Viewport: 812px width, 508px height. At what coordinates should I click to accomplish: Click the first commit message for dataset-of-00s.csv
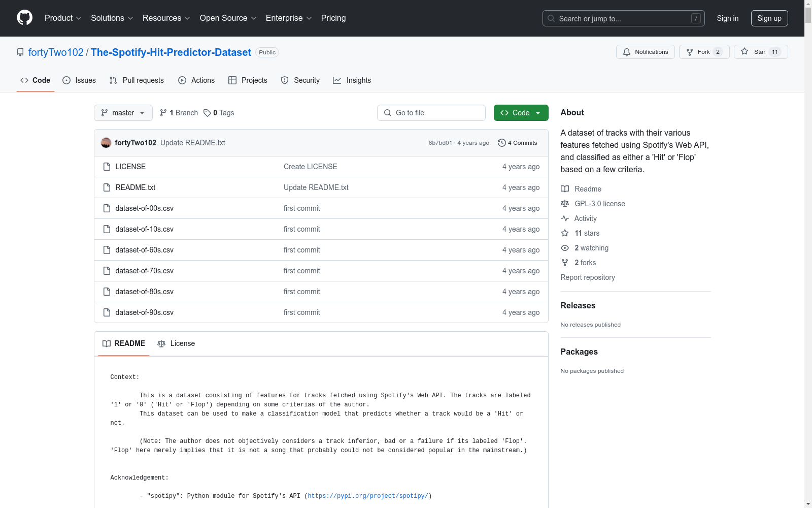(x=302, y=208)
